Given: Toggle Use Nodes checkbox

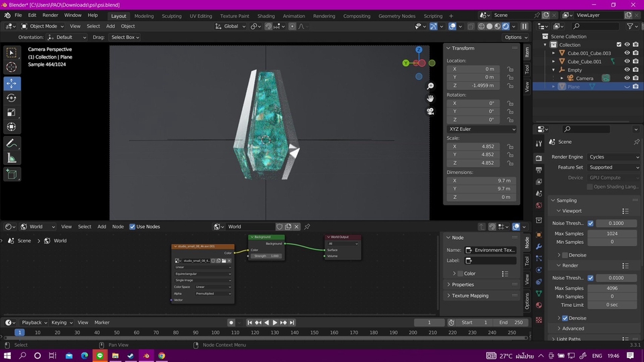Looking at the screenshot, I should [x=132, y=226].
